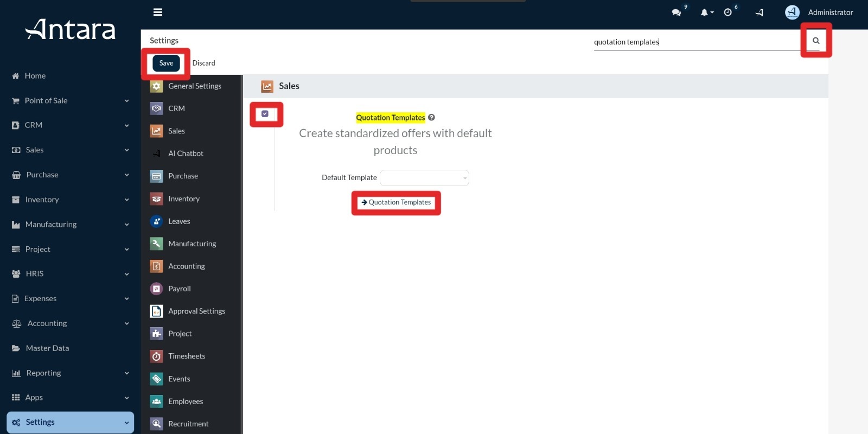Select Payroll icon in settings list
Screen dimensions: 868x434
coord(156,289)
